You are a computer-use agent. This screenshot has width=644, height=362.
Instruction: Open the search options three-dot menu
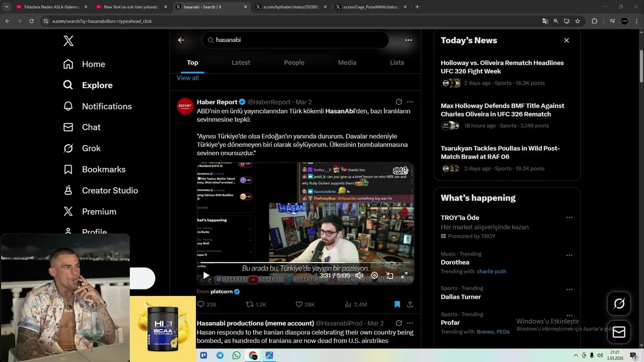(x=409, y=40)
